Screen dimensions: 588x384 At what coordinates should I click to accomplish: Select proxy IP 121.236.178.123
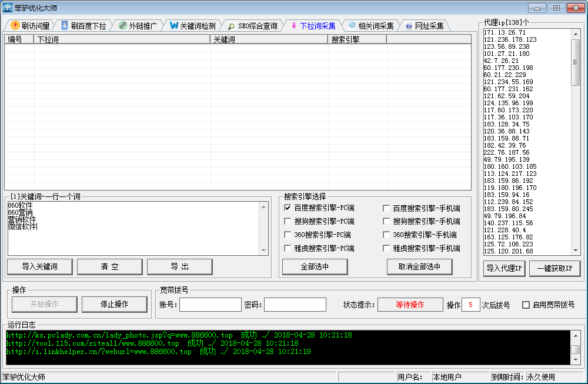click(x=510, y=39)
